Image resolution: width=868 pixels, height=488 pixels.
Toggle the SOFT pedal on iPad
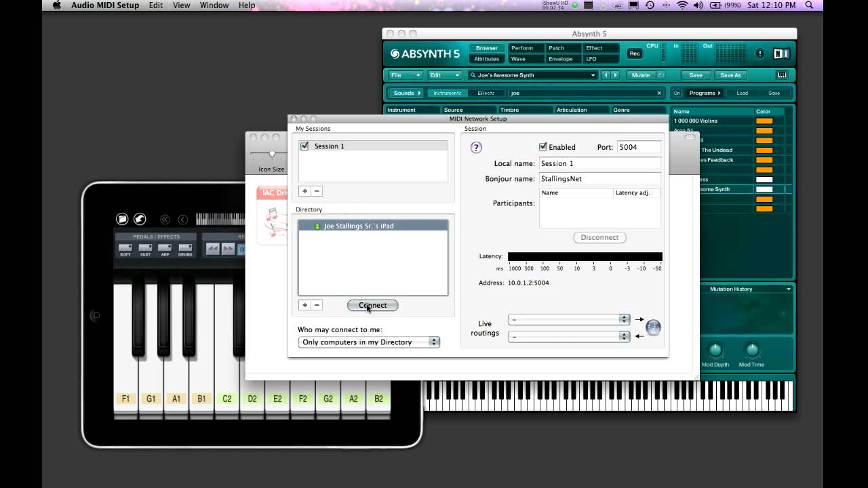(x=125, y=249)
